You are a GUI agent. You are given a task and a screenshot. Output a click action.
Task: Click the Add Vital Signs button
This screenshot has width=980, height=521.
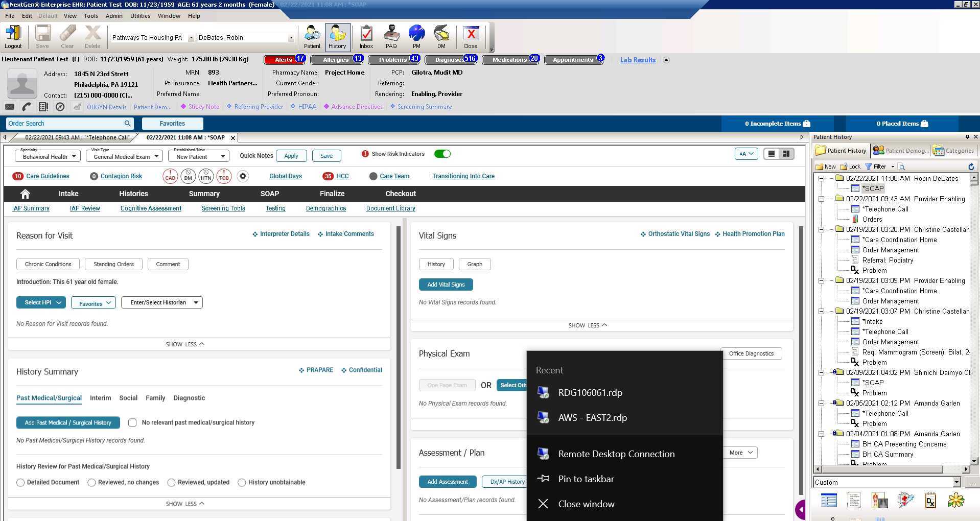(x=446, y=285)
